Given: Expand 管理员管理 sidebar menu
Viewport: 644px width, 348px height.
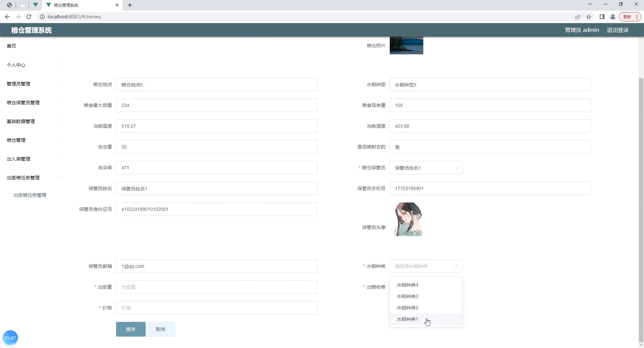Looking at the screenshot, I should coord(34,84).
